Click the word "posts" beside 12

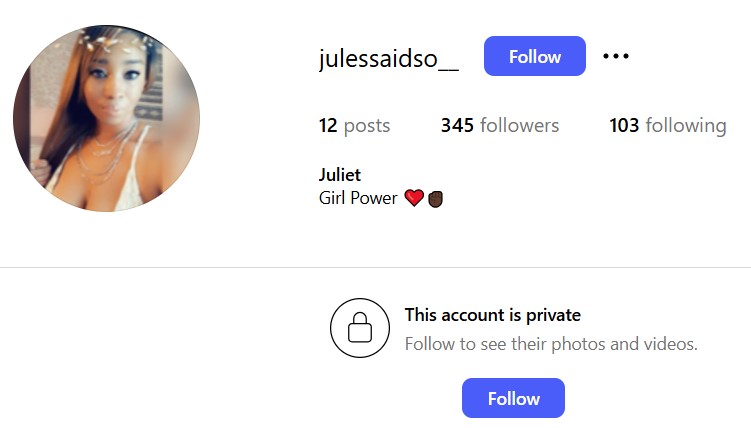coord(367,126)
